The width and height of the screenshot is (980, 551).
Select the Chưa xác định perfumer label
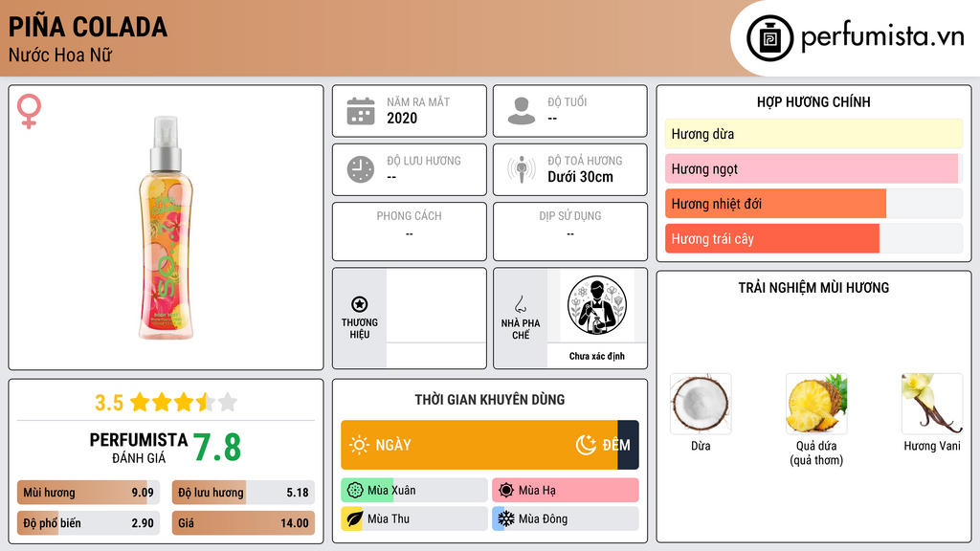point(597,356)
